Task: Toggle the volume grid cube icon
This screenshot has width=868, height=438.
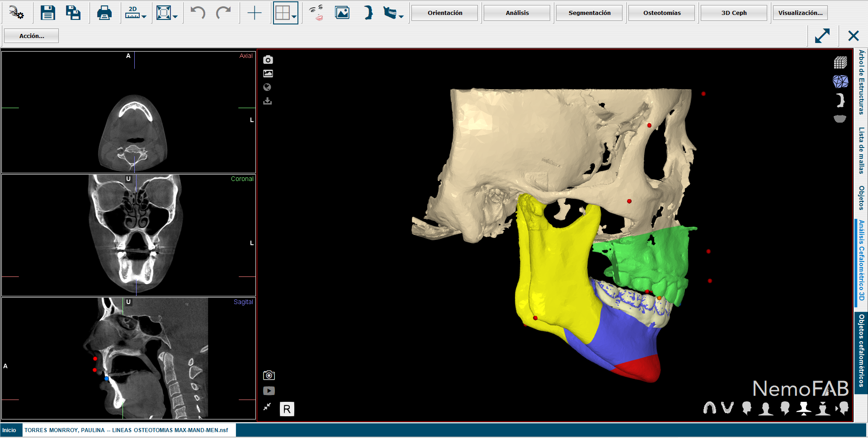Action: point(840,62)
